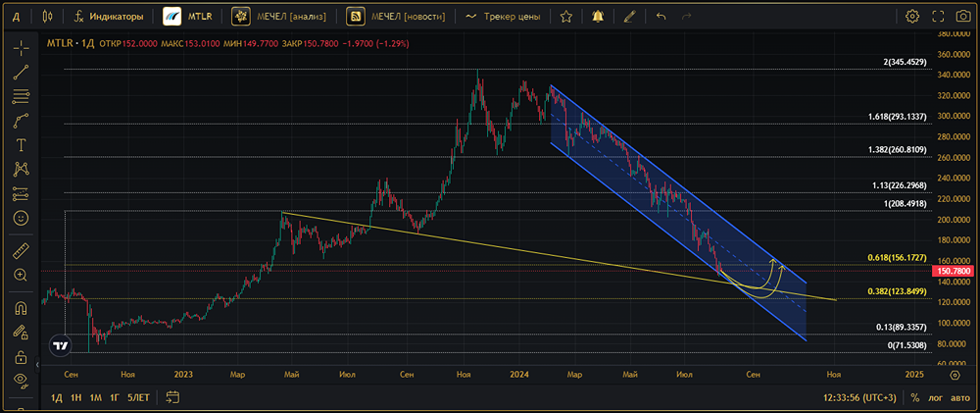Viewport: 980px width, 413px height.
Task: Select the trend line drawing tool
Action: pos(21,72)
